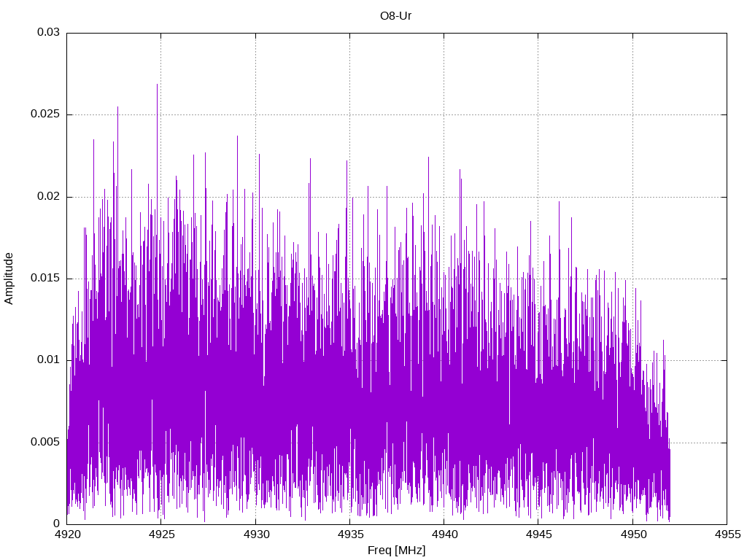Screen dimensions: 747x560
Task: Click the x-axis tick label 4930
Action: click(256, 534)
